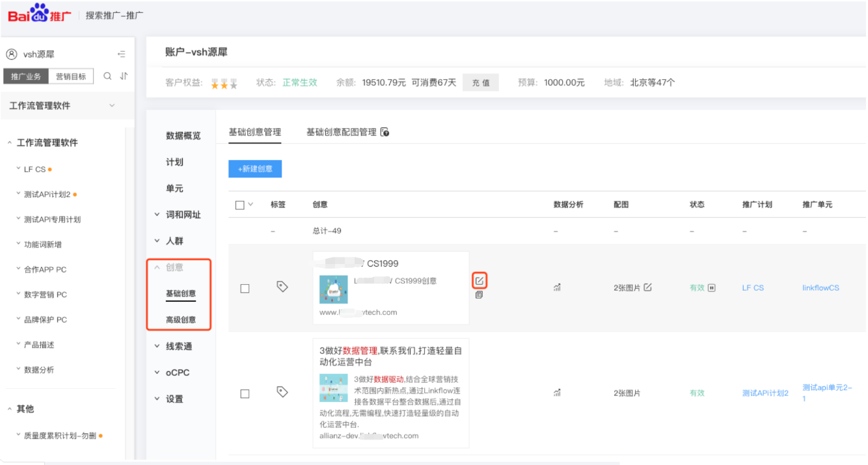Check the 3做好数据管理 creative row checkbox
The width and height of the screenshot is (868, 465).
245,393
